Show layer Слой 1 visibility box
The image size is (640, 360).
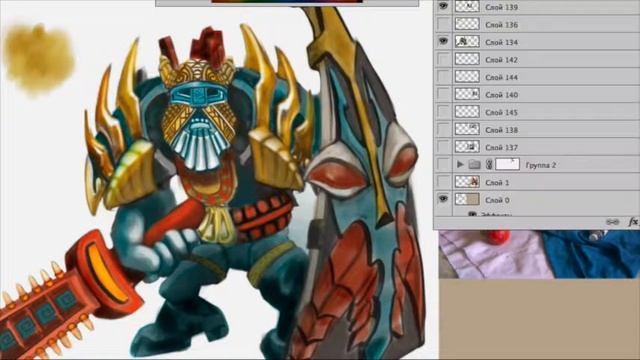(x=443, y=182)
